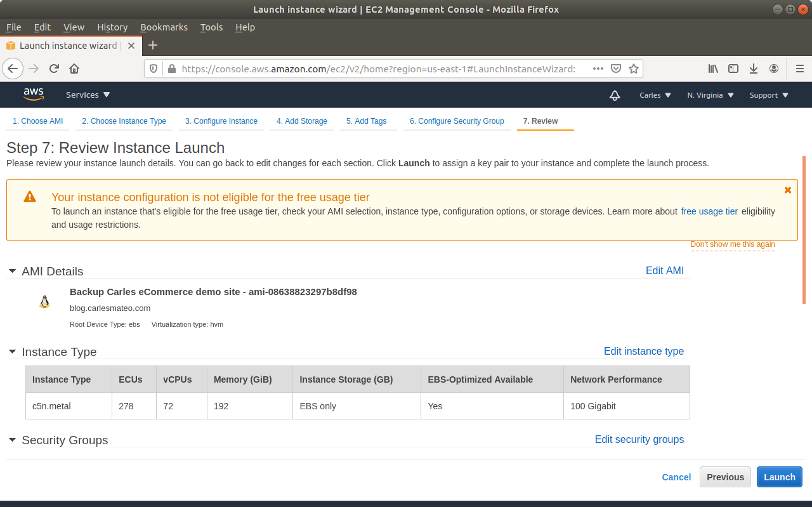Image resolution: width=812 pixels, height=507 pixels.
Task: Open the Carles account dropdown
Action: 655,95
